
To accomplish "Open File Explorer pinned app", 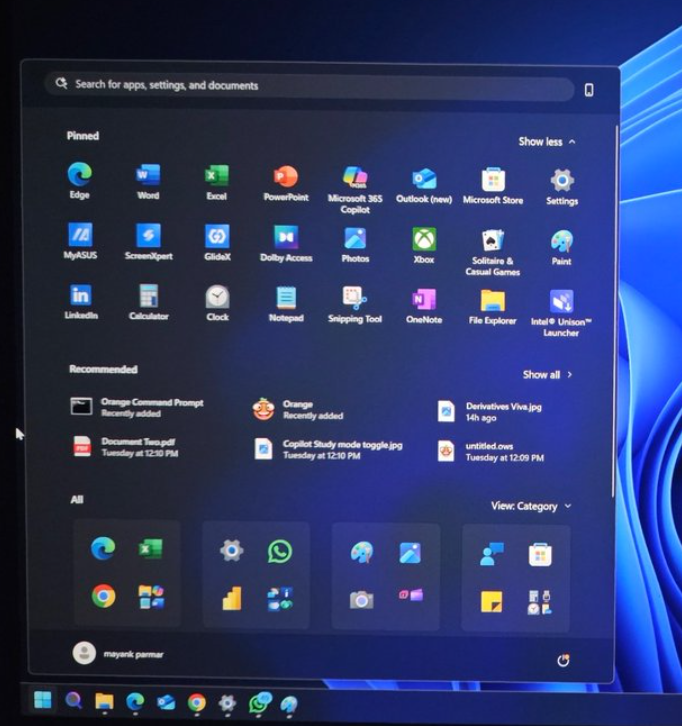I will pos(493,307).
